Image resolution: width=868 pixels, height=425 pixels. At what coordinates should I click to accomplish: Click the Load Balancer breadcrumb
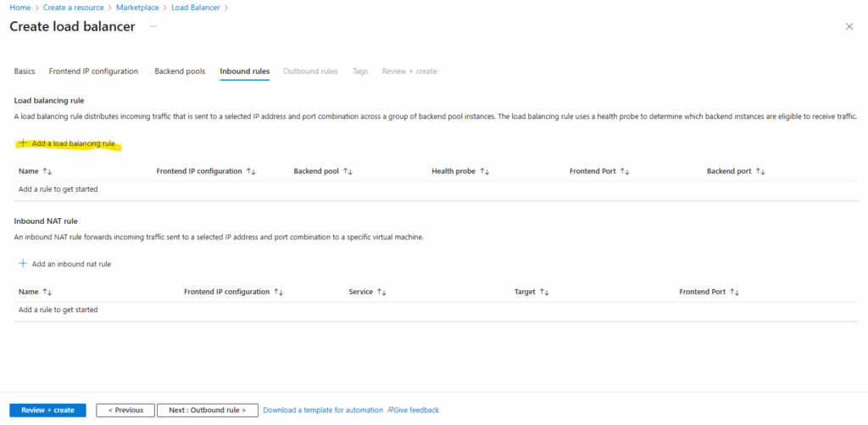(x=195, y=8)
